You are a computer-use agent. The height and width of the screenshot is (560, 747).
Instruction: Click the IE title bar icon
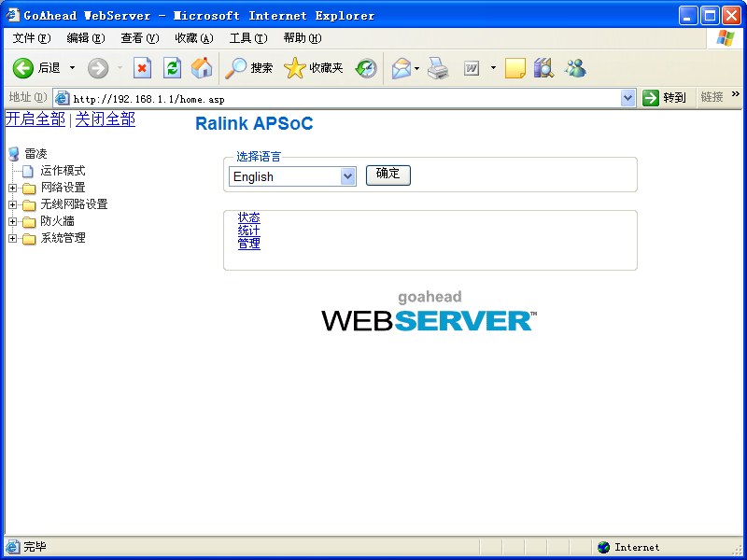point(13,15)
